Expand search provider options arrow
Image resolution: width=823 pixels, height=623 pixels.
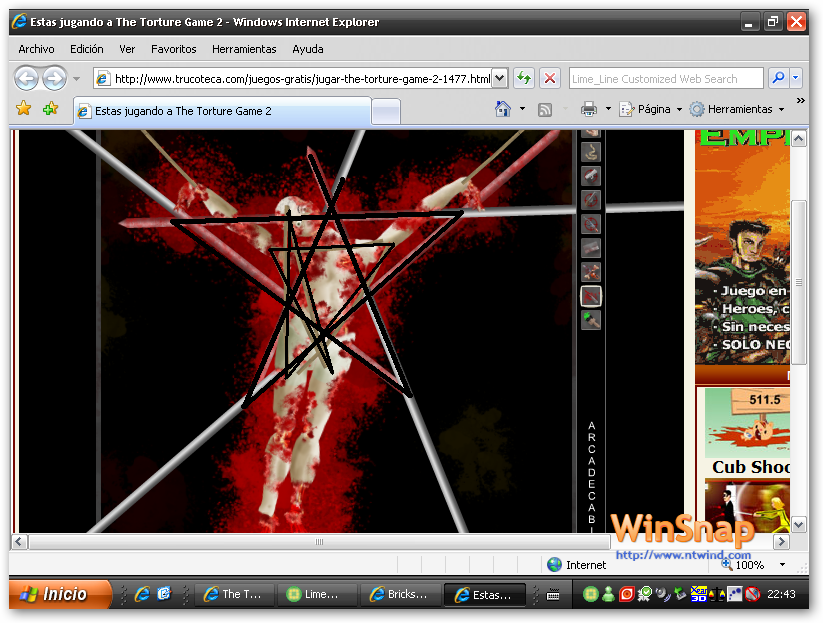coord(796,79)
